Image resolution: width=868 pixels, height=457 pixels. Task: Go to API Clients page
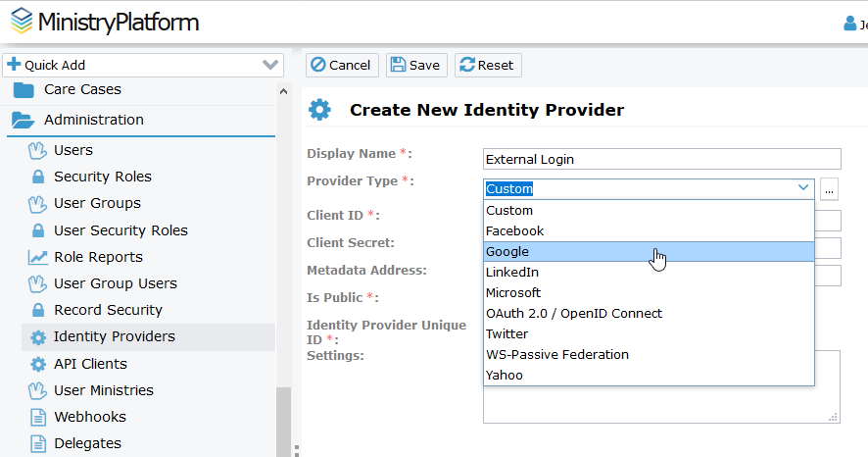(x=90, y=364)
